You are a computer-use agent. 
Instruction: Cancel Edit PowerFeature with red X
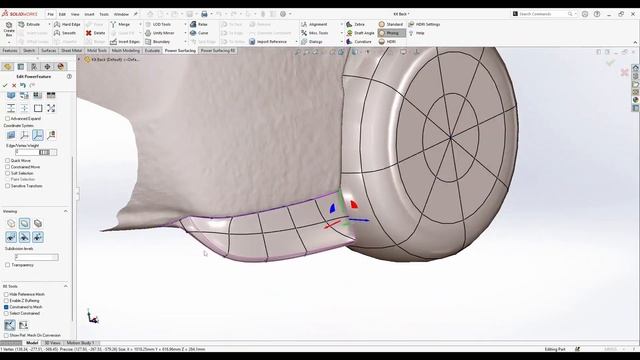coord(14,85)
